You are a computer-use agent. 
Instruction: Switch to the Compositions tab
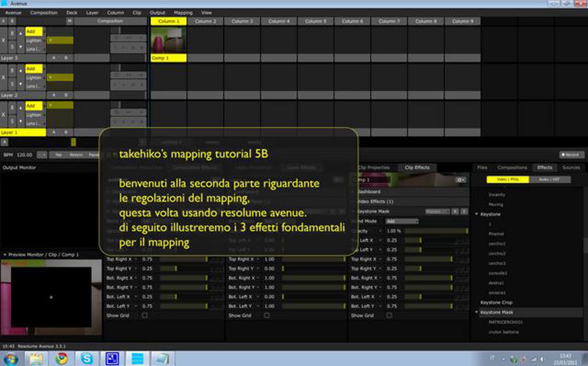point(512,167)
